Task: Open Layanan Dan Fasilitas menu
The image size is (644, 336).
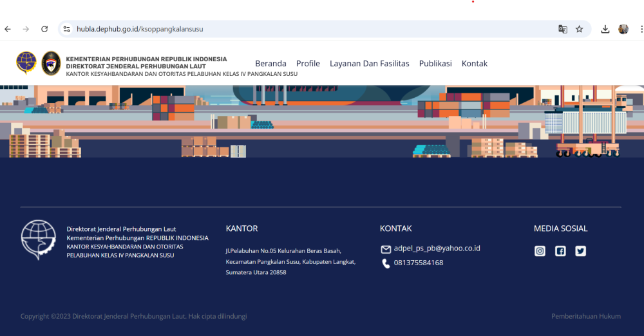Action: (370, 64)
